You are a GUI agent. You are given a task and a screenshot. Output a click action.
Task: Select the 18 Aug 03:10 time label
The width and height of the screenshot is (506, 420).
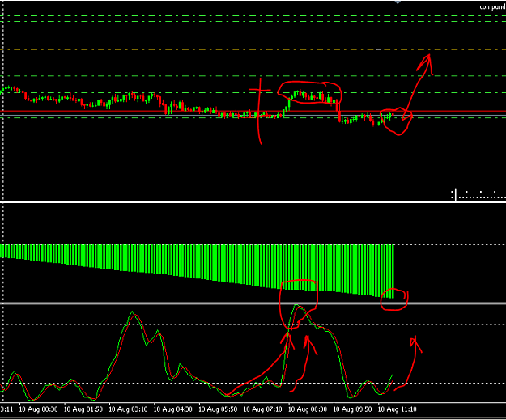tap(128, 409)
